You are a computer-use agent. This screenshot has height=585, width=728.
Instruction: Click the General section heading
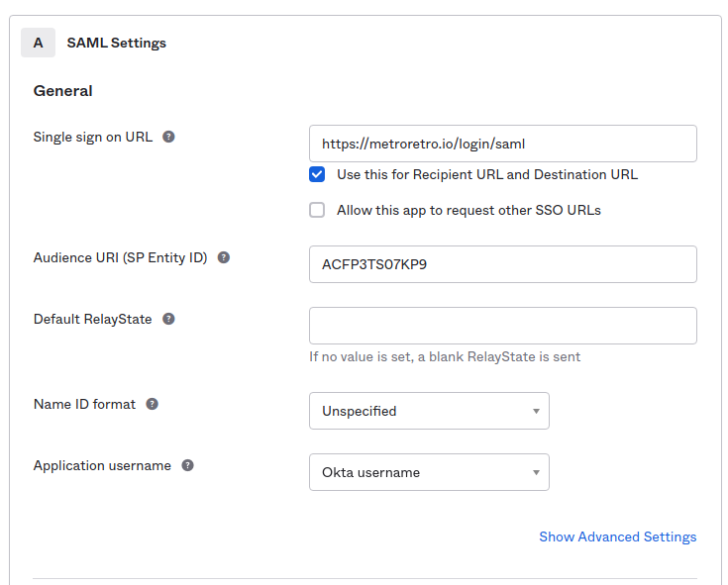click(63, 91)
